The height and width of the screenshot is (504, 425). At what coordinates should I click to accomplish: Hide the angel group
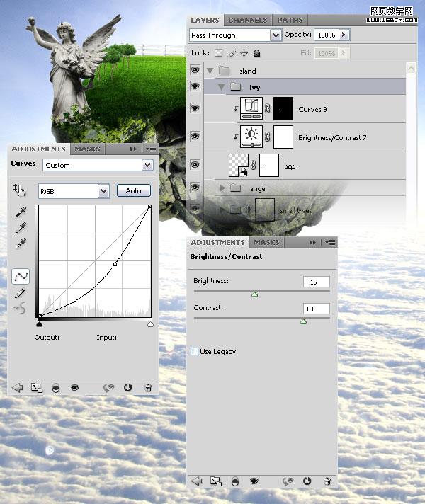(x=195, y=187)
